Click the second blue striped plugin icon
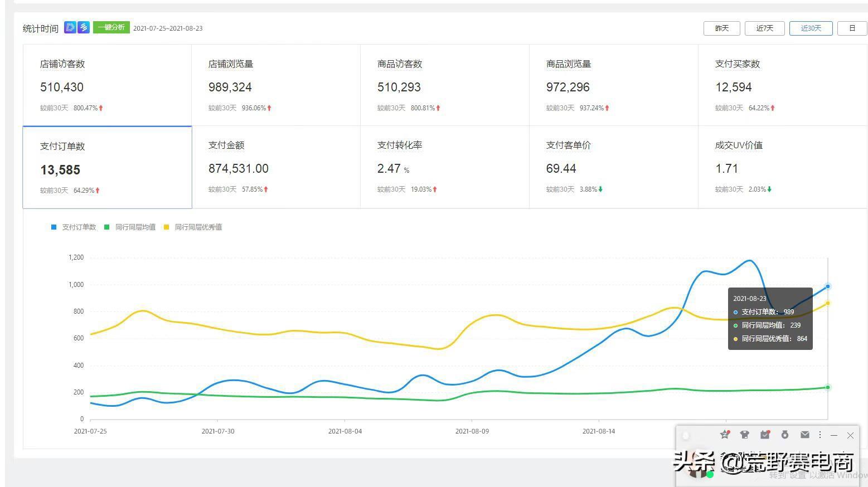The width and height of the screenshot is (868, 487). coord(83,27)
